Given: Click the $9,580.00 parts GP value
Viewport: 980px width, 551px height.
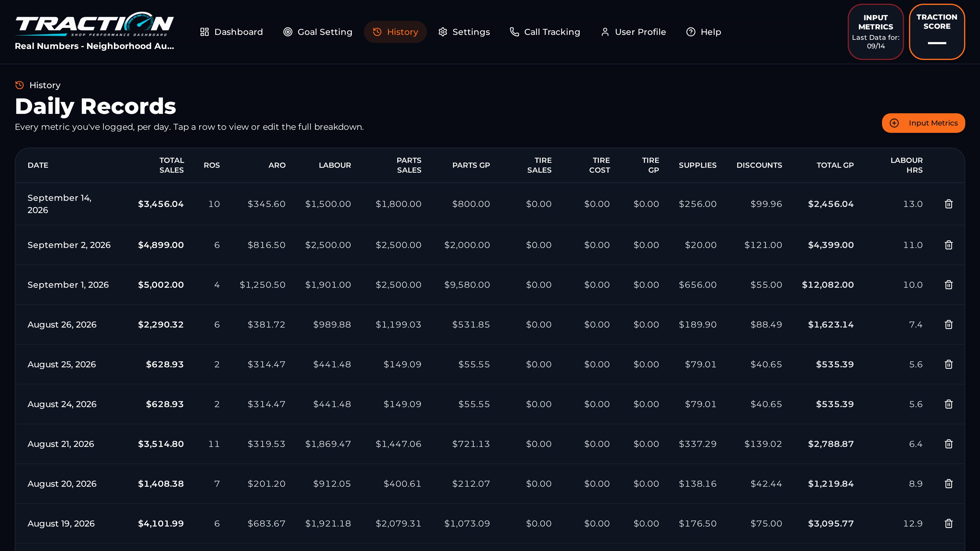Looking at the screenshot, I should pos(467,285).
